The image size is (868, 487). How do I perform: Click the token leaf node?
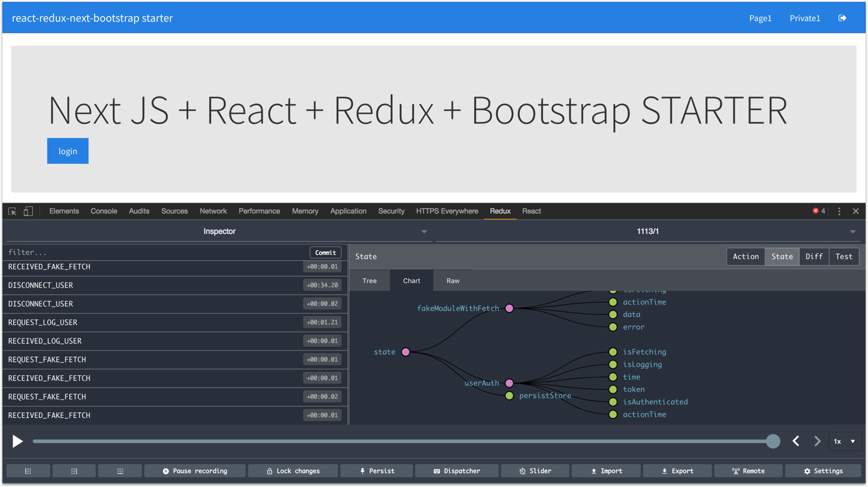click(x=613, y=389)
